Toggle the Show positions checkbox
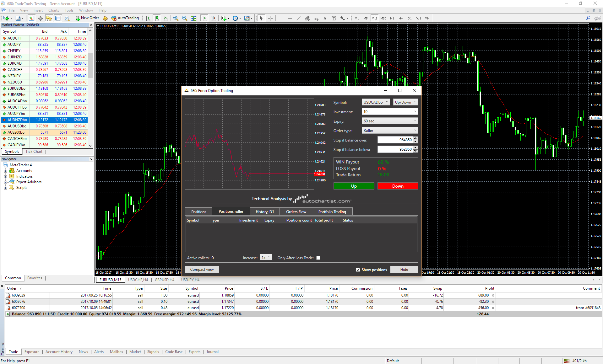Screen dimensions: 603x364 (x=358, y=270)
